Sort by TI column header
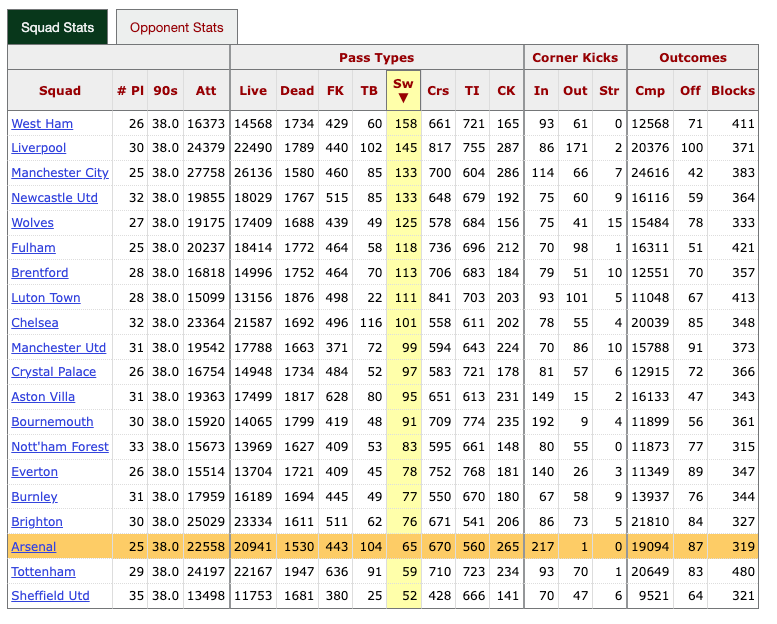Viewport: 777px width, 624px height. point(472,91)
